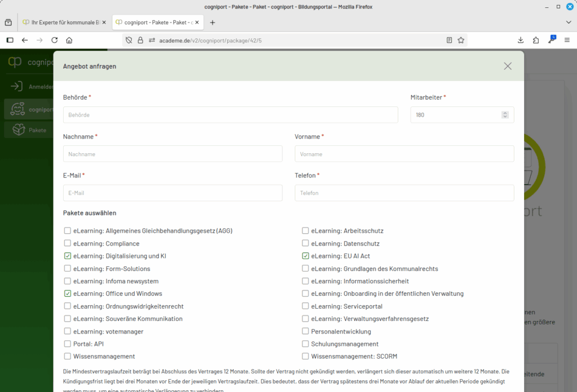
Task: Uncheck eLearning: EU AI Act
Action: point(305,256)
